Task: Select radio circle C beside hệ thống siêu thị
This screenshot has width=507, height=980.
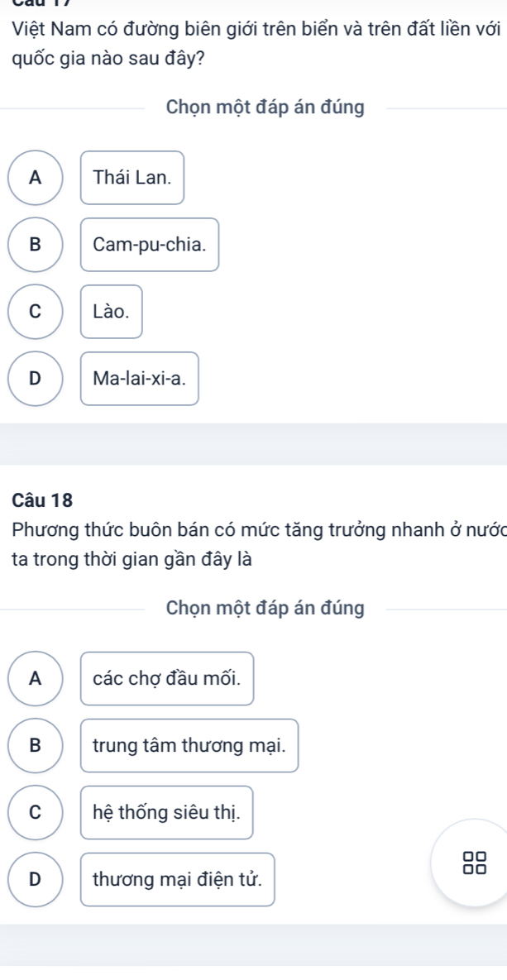Action: coord(35,812)
